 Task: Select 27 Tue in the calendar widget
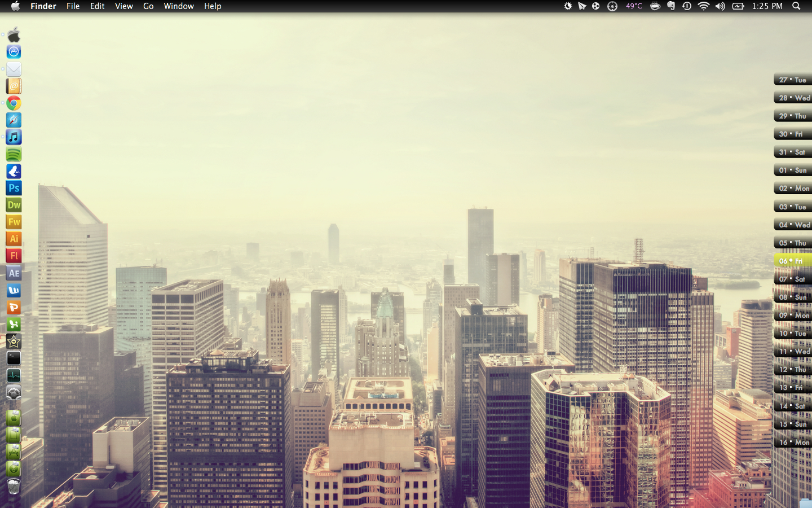[793, 80]
